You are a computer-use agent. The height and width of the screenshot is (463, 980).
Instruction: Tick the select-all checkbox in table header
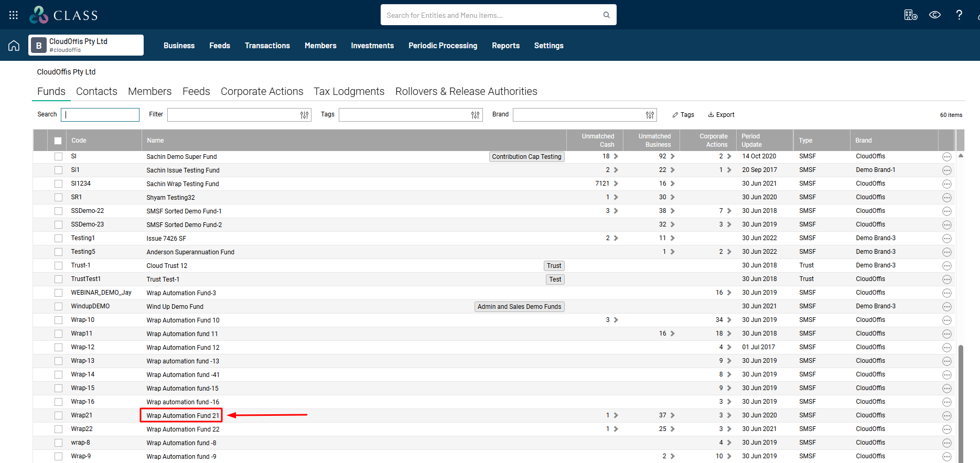pos(58,141)
